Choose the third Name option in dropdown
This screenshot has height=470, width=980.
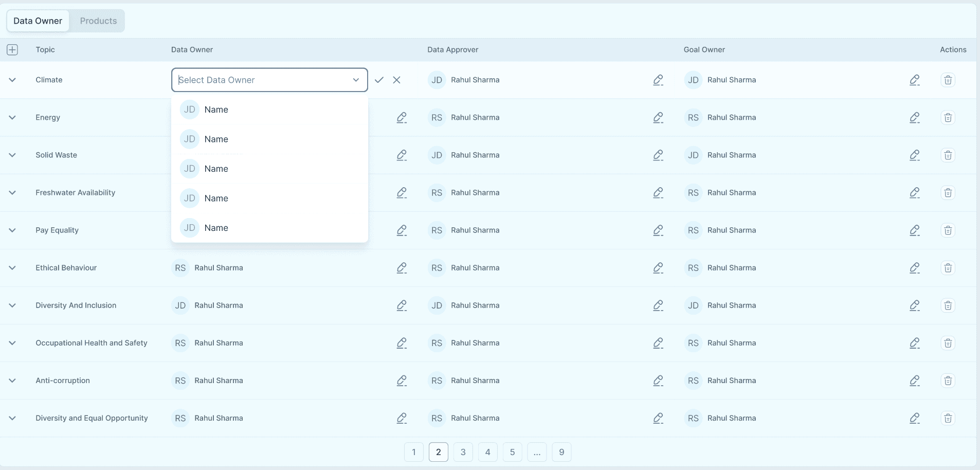pos(269,169)
